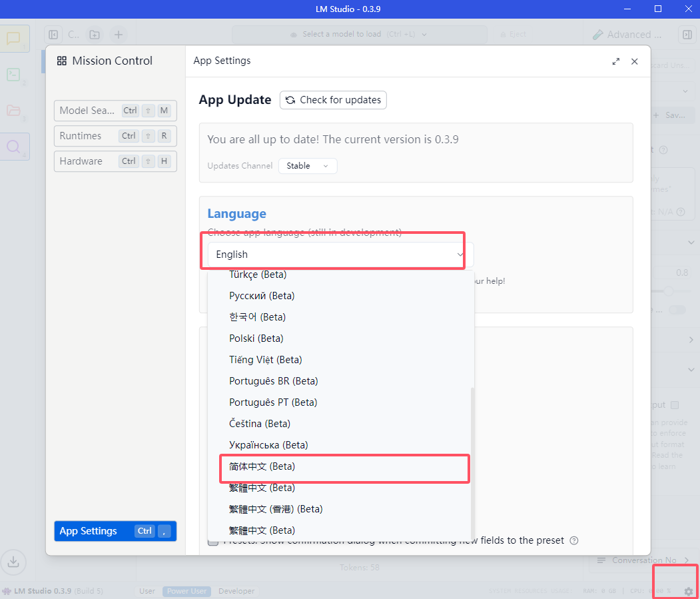700x599 pixels.
Task: Toggle Presets confirmation dialog checkbox
Action: click(213, 542)
